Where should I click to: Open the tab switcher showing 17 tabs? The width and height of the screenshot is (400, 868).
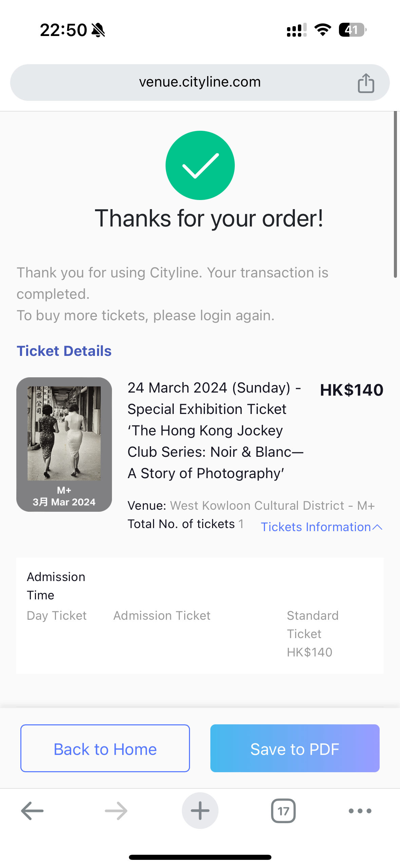click(283, 811)
